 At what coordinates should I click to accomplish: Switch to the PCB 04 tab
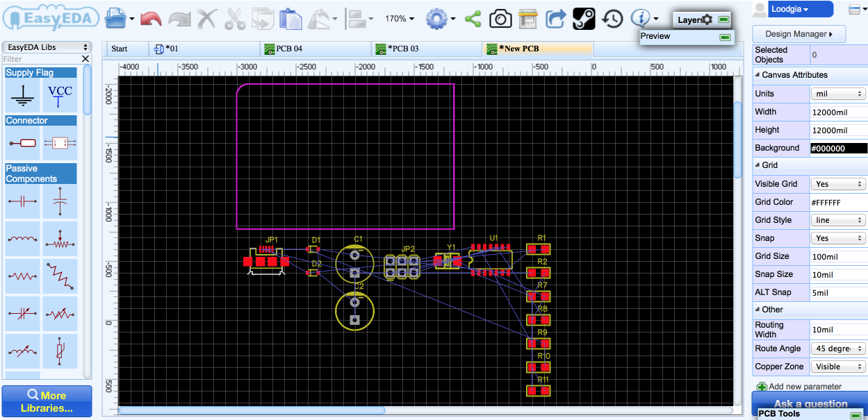pyautogui.click(x=316, y=49)
